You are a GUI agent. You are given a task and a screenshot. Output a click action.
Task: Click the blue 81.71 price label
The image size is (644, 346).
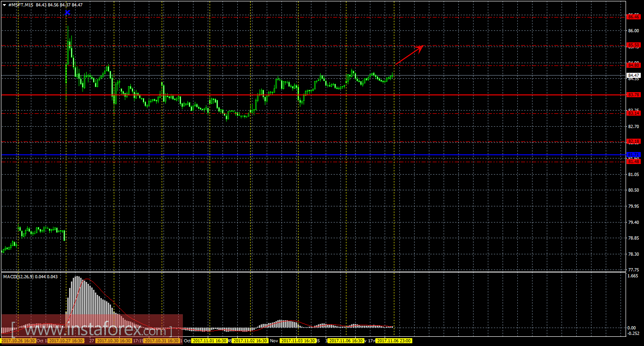pyautogui.click(x=634, y=155)
